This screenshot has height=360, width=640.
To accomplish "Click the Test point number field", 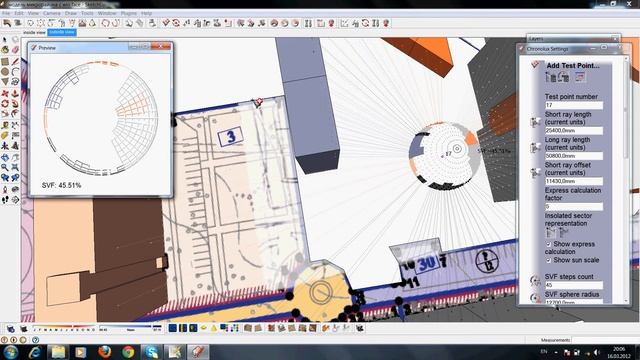I will [x=574, y=105].
